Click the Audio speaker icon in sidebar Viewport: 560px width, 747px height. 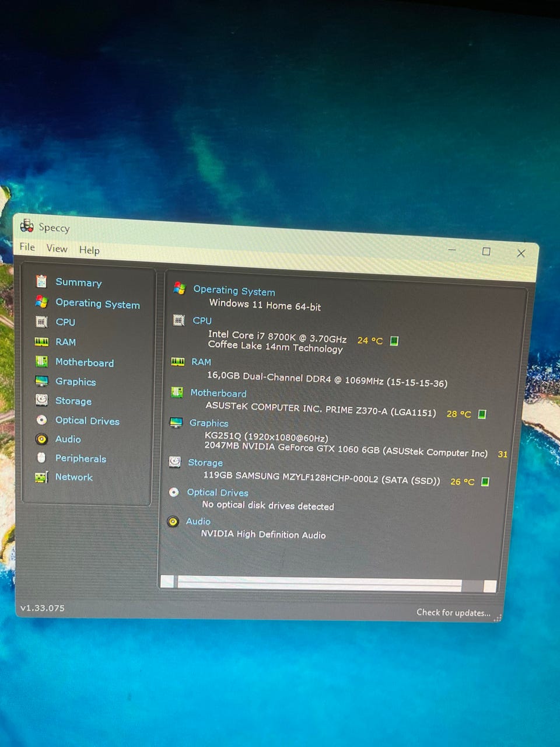click(x=41, y=439)
